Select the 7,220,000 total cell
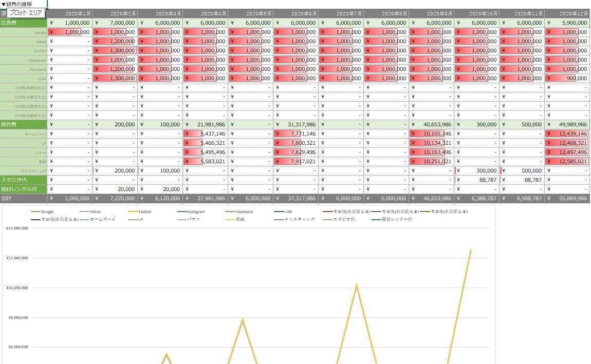 [x=115, y=198]
